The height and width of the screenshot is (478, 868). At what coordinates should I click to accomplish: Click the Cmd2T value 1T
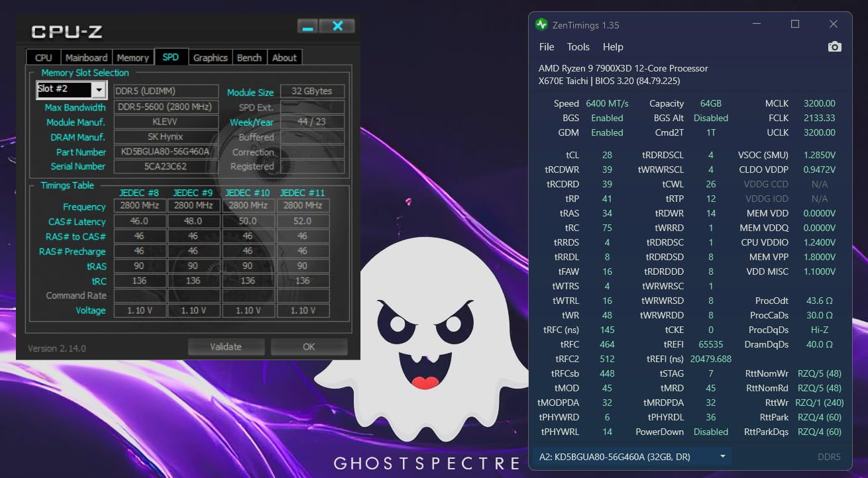tap(710, 132)
